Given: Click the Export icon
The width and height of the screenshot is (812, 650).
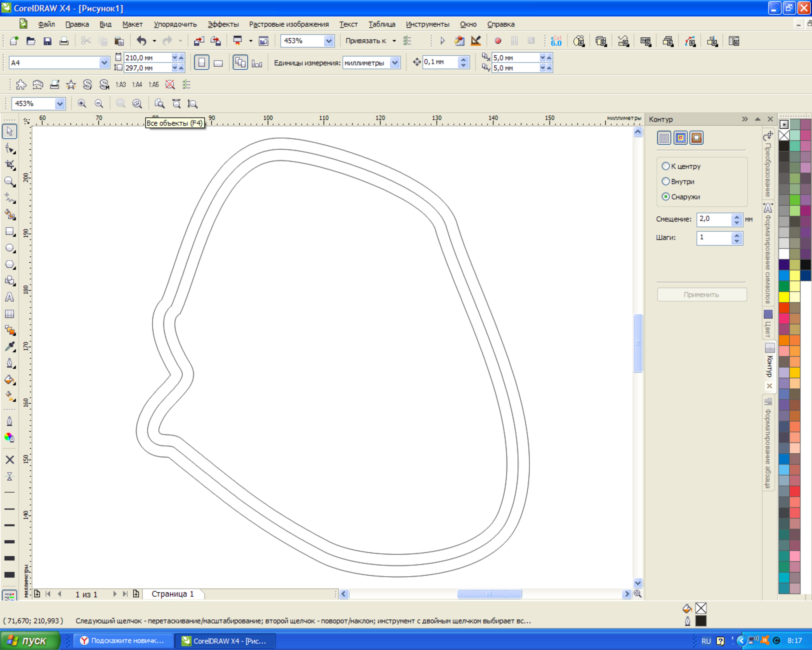Looking at the screenshot, I should (x=216, y=41).
